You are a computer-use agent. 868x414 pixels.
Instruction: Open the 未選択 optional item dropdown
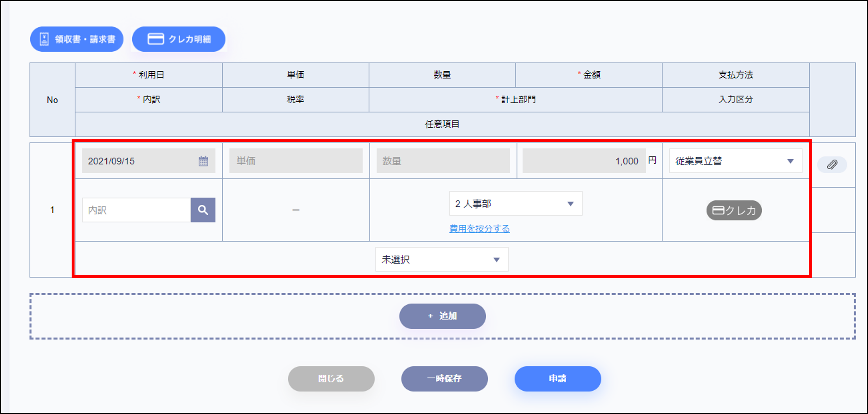pos(441,259)
